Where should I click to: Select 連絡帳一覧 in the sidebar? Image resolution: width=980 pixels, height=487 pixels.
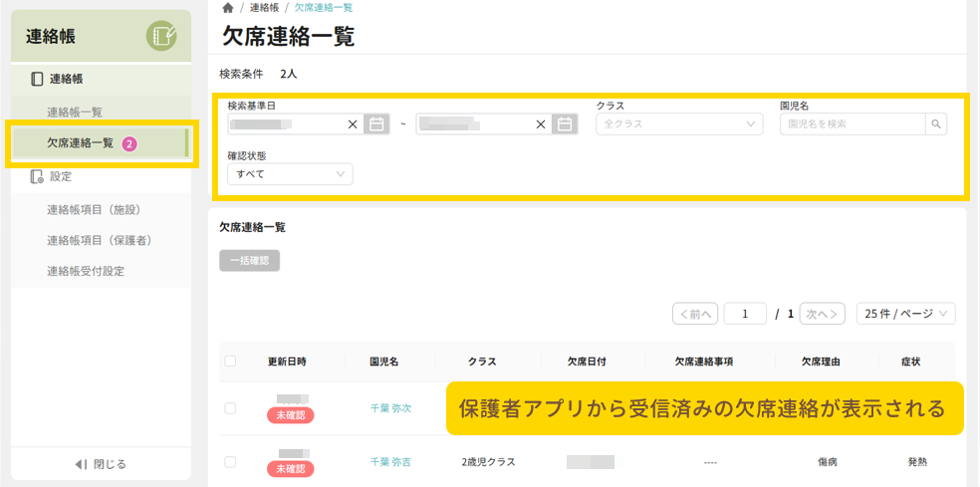(75, 112)
